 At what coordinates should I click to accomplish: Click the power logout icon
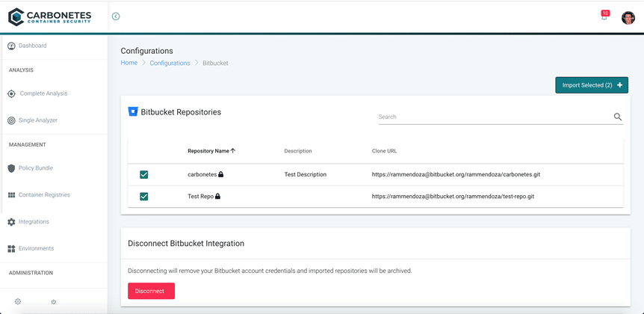click(x=53, y=302)
